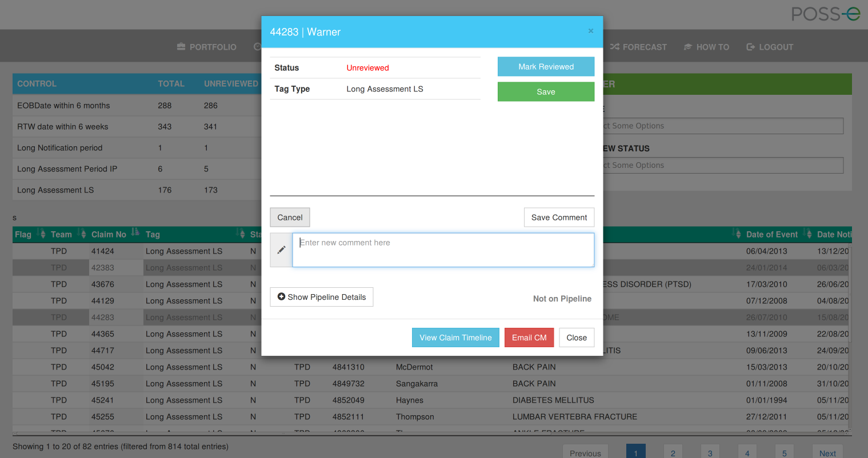Viewport: 868px width, 458px height.
Task: Go to page 2 of results
Action: click(673, 452)
